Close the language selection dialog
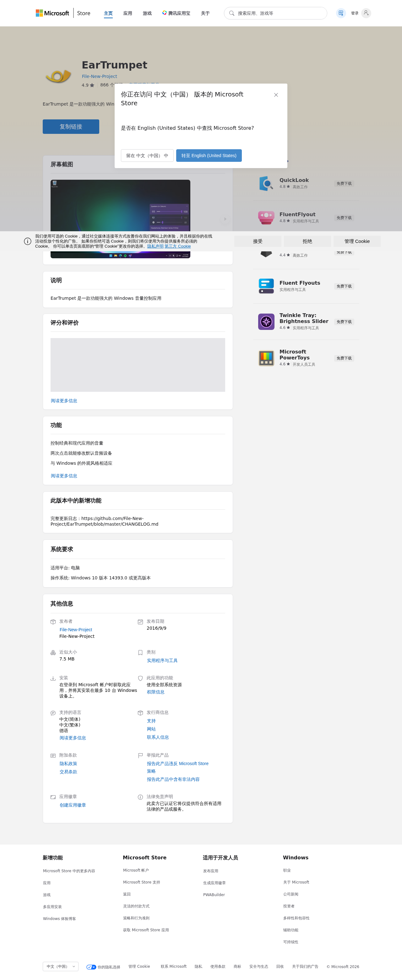The image size is (402, 980). (276, 95)
